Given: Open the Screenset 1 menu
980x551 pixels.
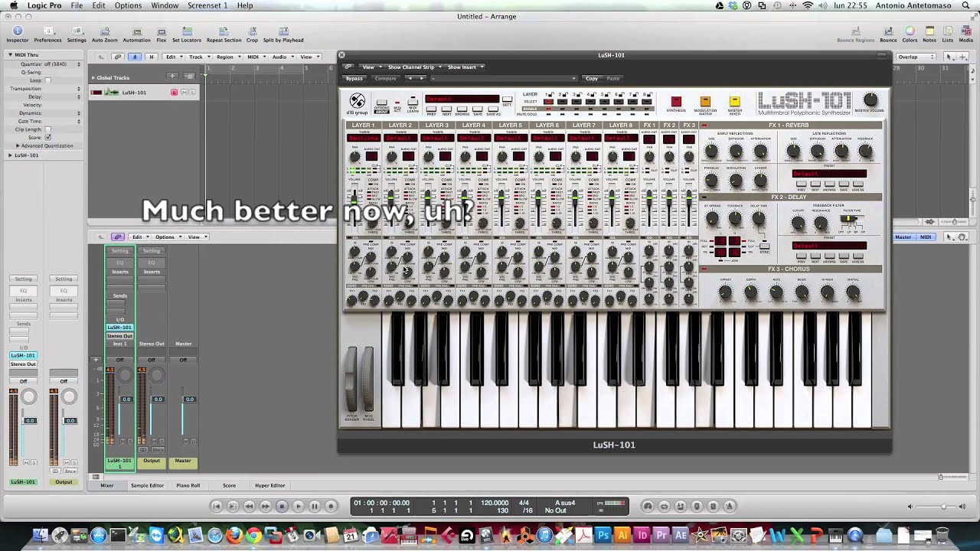Looking at the screenshot, I should click(x=207, y=5).
